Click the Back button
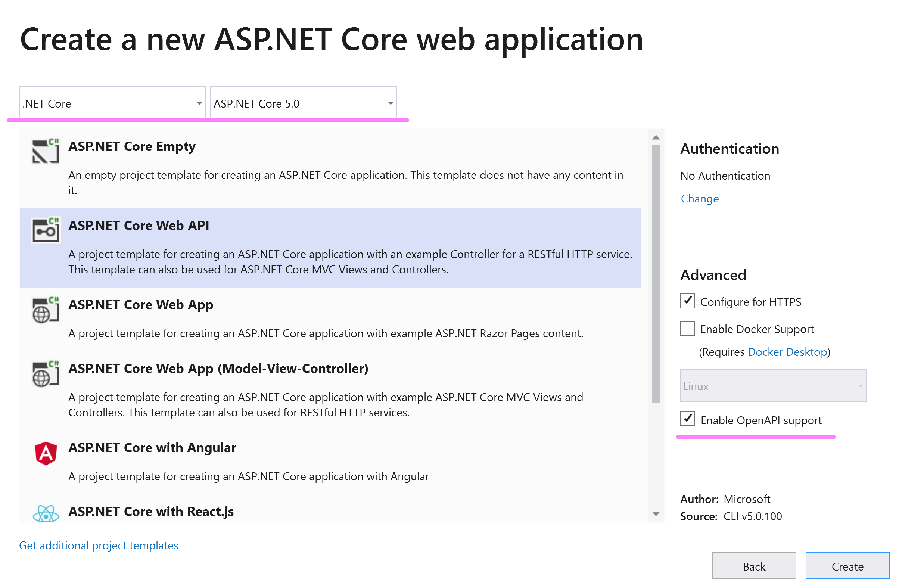This screenshot has height=587, width=924. [x=754, y=566]
